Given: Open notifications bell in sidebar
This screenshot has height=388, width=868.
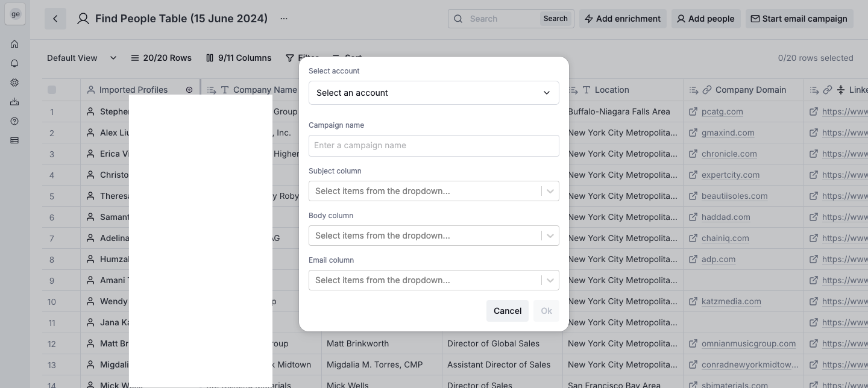Looking at the screenshot, I should (x=14, y=63).
